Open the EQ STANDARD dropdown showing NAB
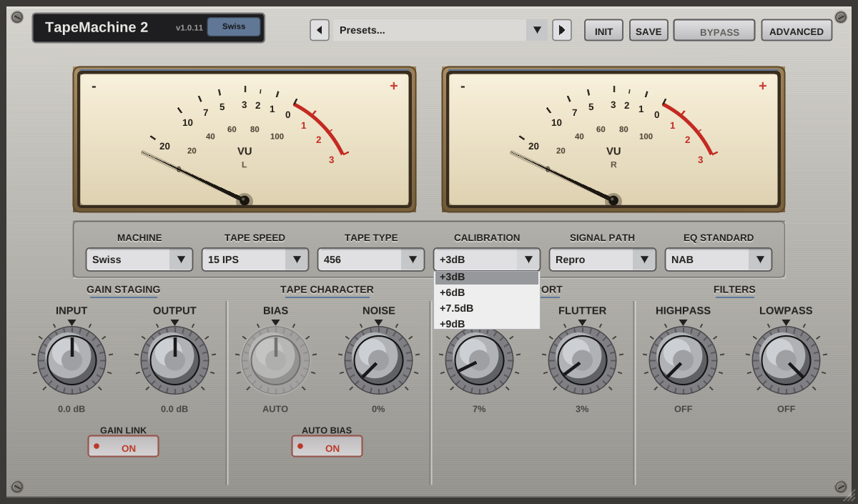858x504 pixels. point(719,260)
